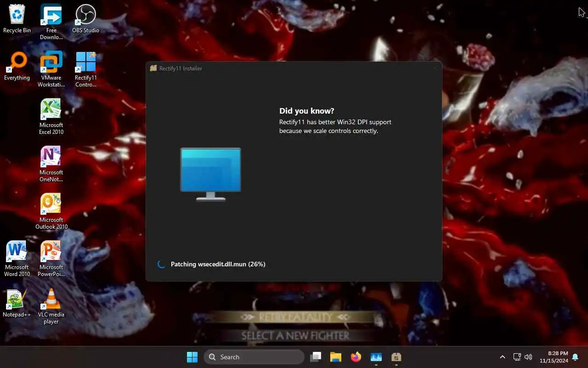
Task: Show hidden system tray icons
Action: 502,357
